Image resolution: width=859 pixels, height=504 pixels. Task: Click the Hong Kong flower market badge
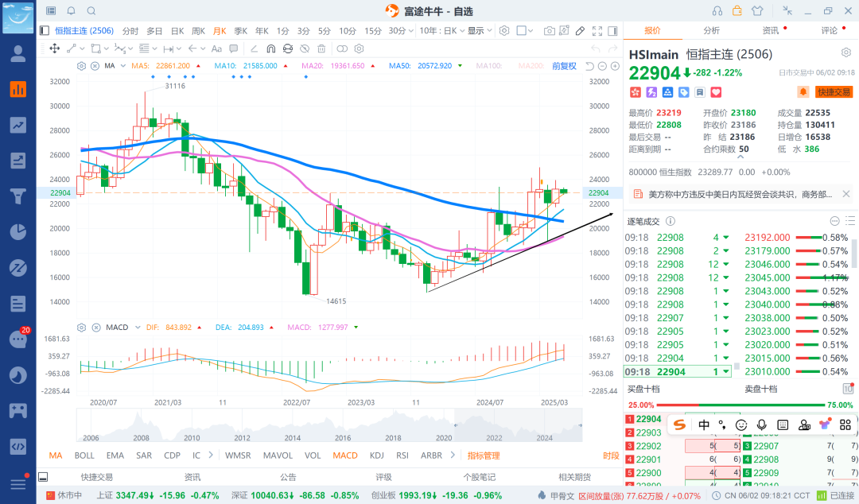pyautogui.click(x=635, y=92)
